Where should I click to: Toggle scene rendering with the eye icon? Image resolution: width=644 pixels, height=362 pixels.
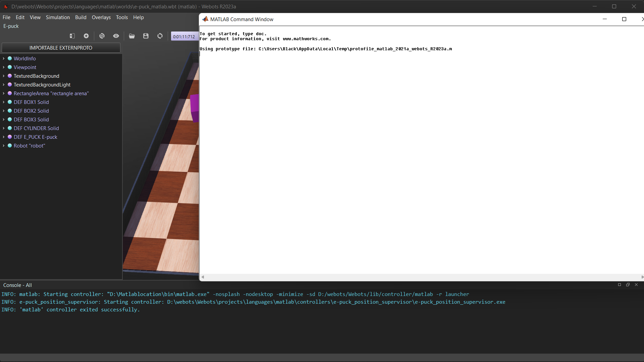116,36
